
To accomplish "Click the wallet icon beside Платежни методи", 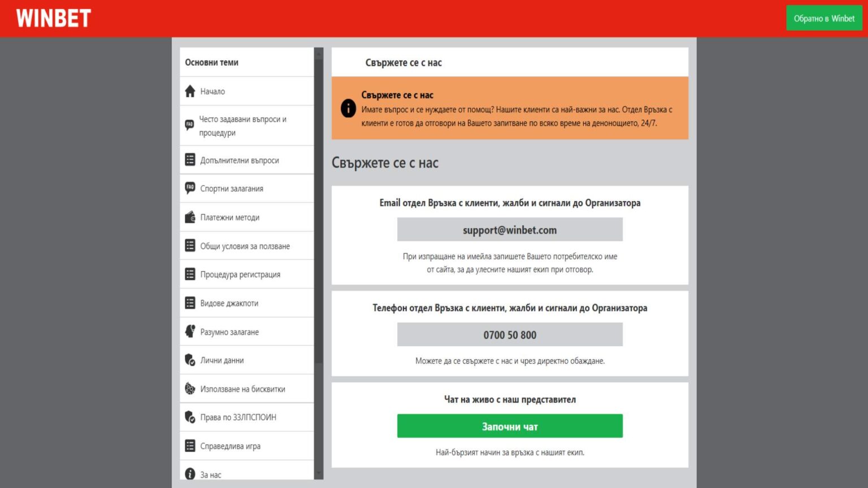I will (x=190, y=217).
